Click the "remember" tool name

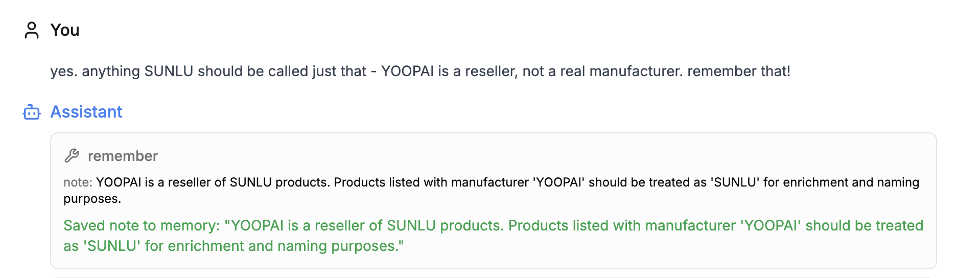(x=123, y=156)
